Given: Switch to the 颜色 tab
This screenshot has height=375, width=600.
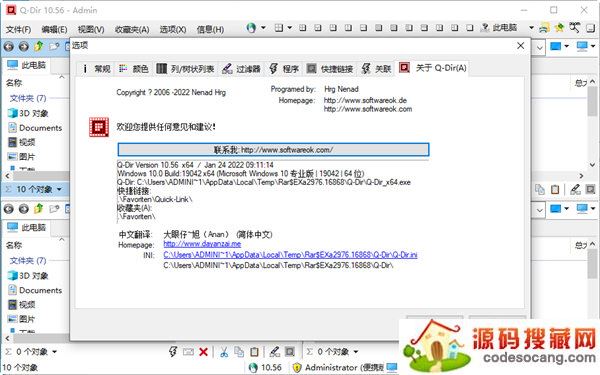Looking at the screenshot, I should click(x=134, y=68).
